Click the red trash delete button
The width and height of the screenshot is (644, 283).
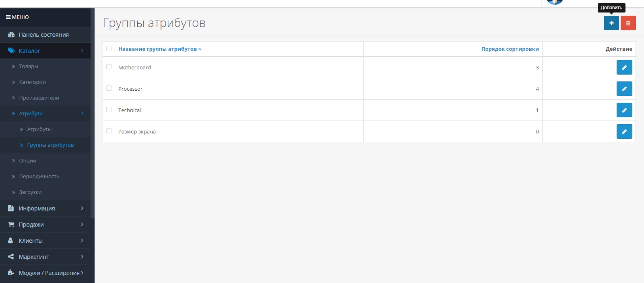pos(628,23)
